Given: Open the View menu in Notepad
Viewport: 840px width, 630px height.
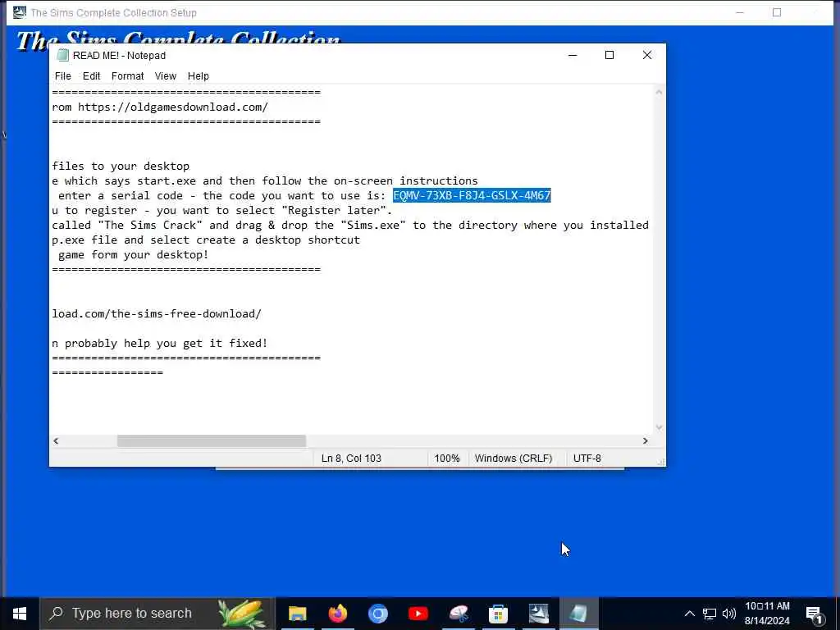Looking at the screenshot, I should point(166,76).
